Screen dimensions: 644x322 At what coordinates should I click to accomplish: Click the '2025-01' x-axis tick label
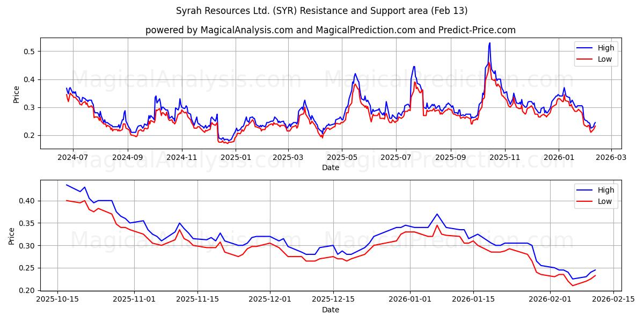coord(236,158)
